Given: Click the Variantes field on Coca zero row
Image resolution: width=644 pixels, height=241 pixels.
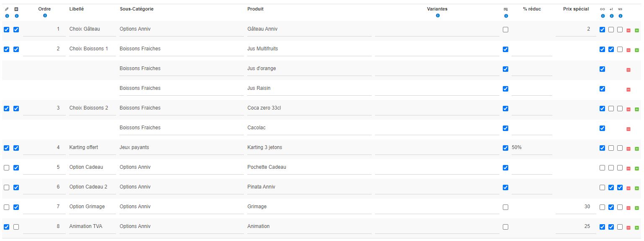Looking at the screenshot, I should click(437, 108).
